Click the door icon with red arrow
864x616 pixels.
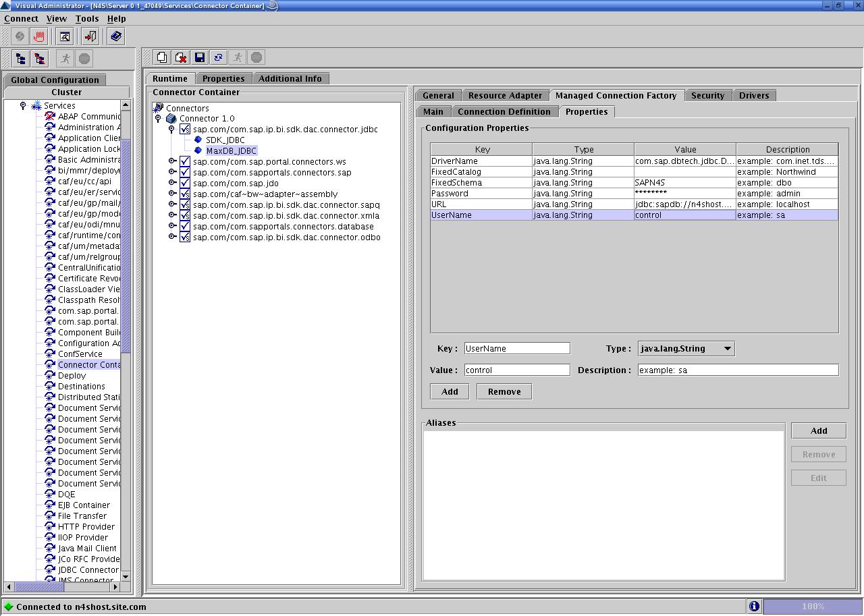point(90,36)
